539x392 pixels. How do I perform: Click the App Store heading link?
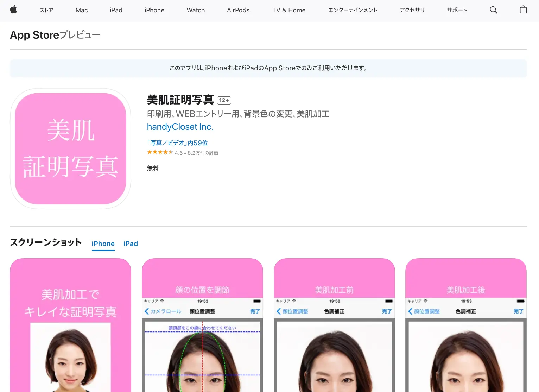coord(34,35)
